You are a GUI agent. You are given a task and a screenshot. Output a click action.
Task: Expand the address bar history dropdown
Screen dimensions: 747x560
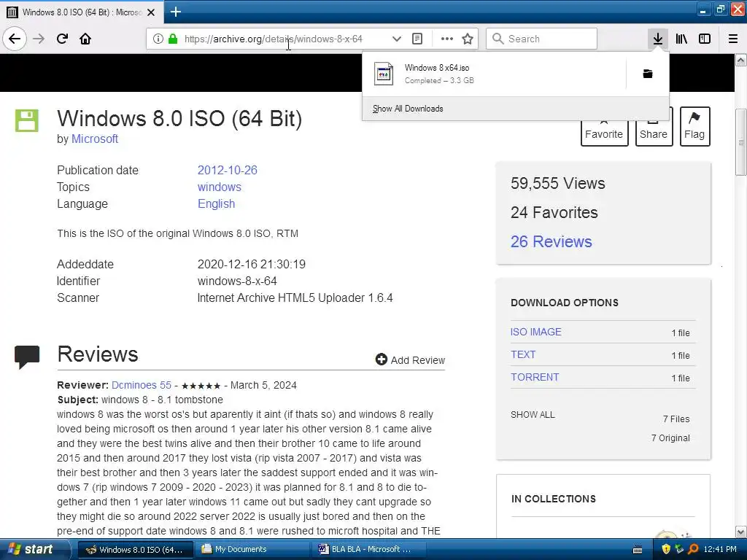(x=396, y=39)
